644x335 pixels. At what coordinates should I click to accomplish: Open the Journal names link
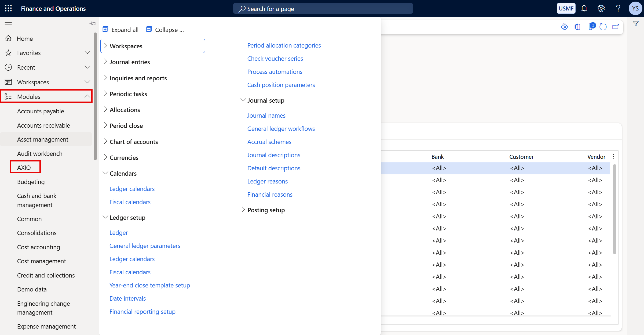(266, 115)
